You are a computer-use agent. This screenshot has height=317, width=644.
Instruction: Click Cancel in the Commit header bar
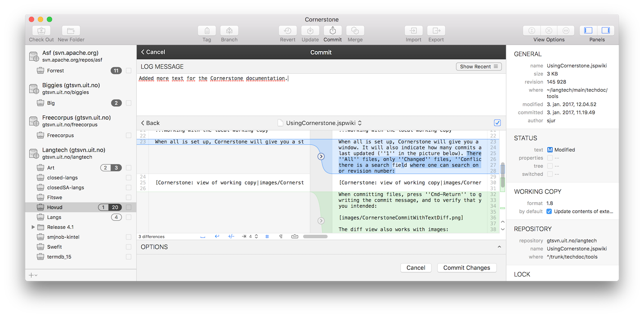pyautogui.click(x=153, y=52)
